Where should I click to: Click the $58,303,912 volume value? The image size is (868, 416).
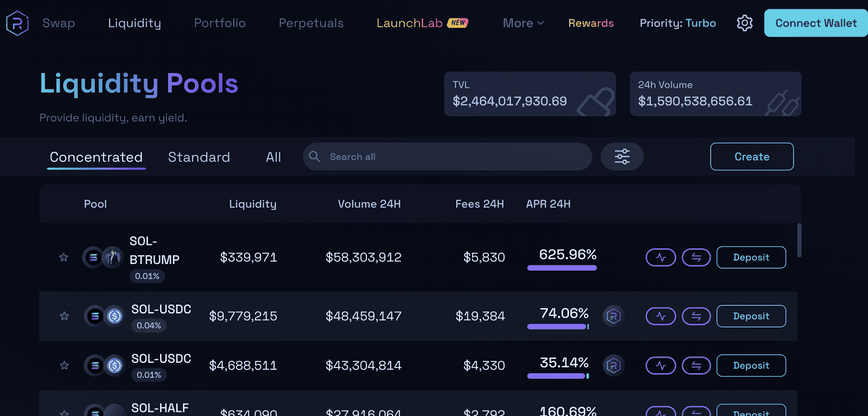click(x=363, y=257)
